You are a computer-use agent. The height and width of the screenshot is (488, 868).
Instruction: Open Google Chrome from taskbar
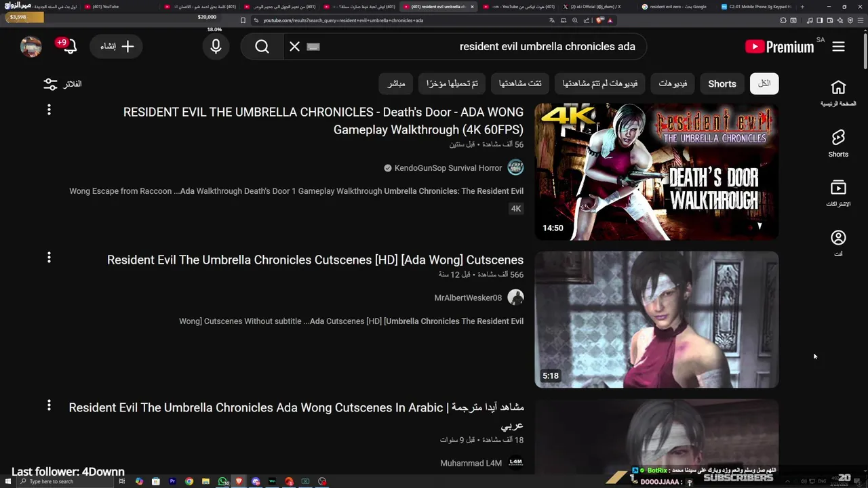[x=189, y=481]
